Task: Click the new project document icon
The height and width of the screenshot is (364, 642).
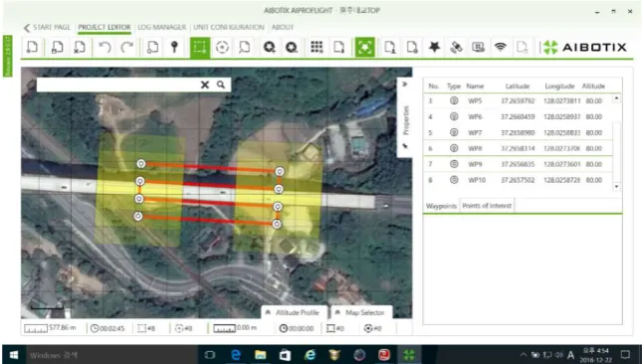Action: tap(32, 47)
